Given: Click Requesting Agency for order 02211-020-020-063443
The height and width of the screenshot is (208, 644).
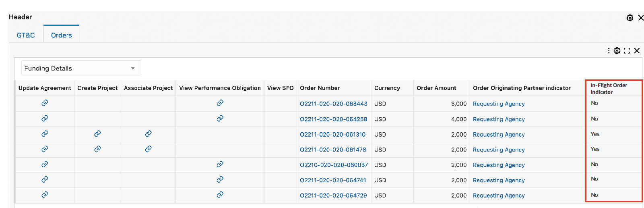Looking at the screenshot, I should pyautogui.click(x=499, y=104).
